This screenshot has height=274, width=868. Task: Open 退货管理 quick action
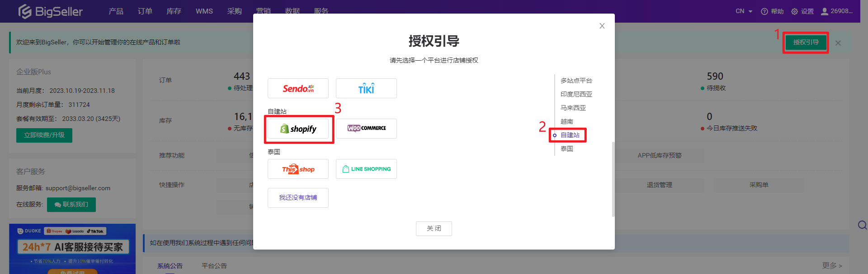(x=659, y=185)
